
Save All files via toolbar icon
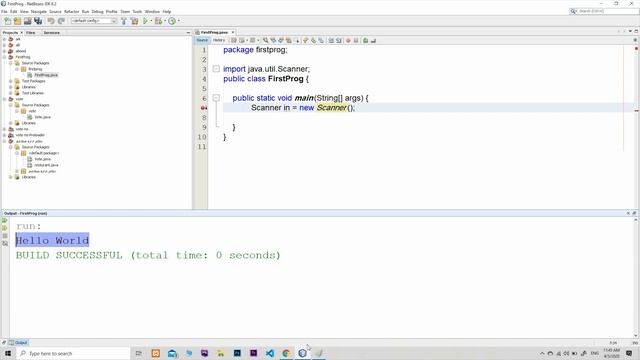pos(38,21)
